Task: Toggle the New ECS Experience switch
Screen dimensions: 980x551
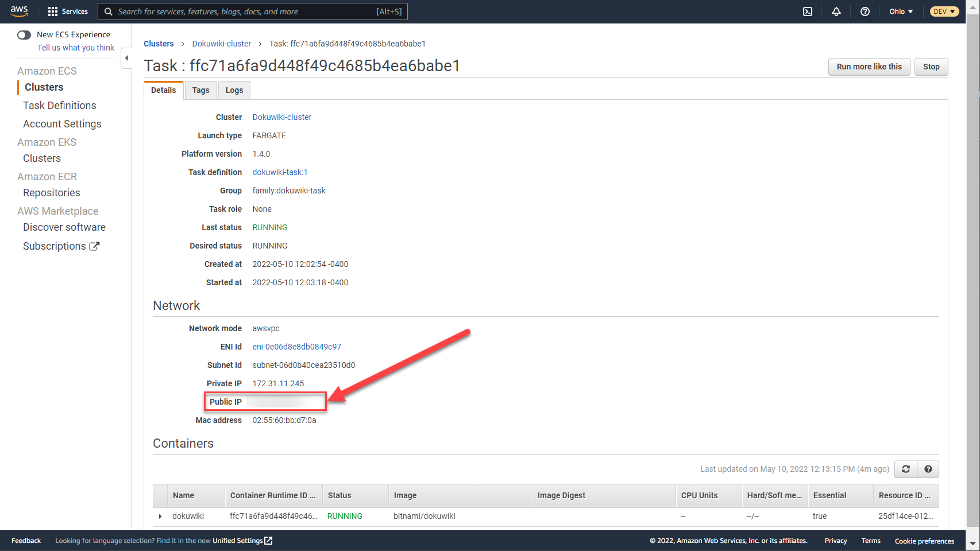Action: coord(24,35)
